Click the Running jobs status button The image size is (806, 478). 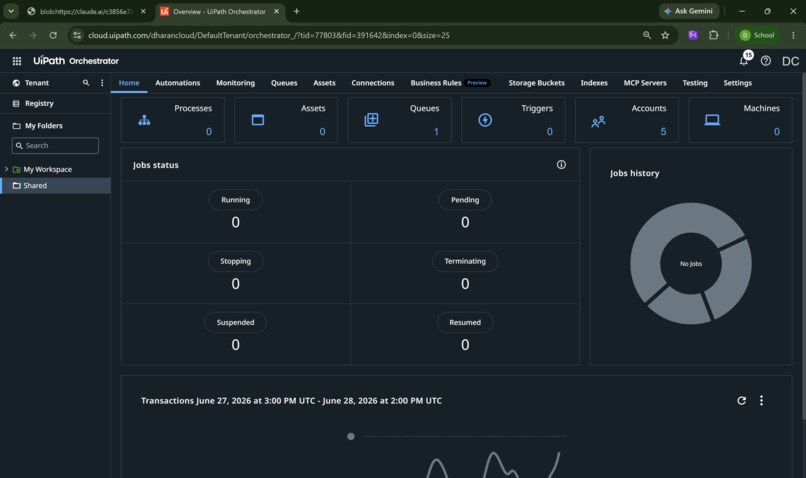pos(235,200)
